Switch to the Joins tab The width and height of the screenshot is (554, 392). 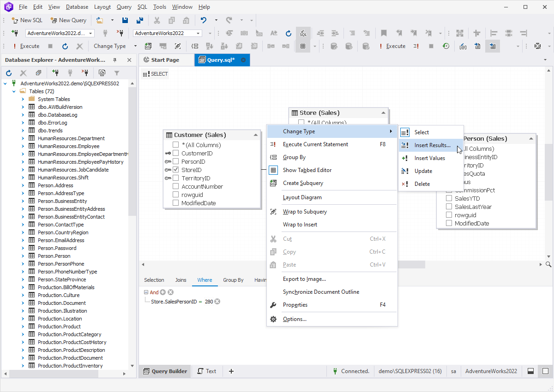(x=181, y=280)
